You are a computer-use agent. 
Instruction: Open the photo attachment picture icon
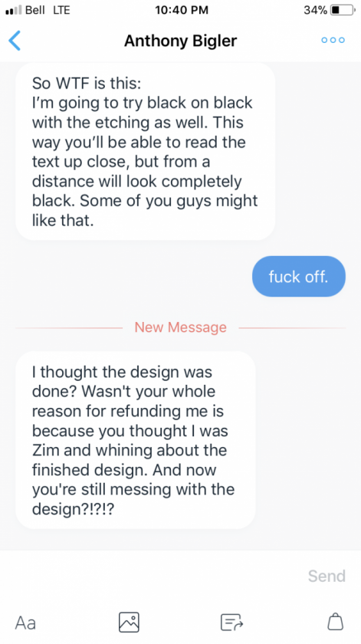click(x=129, y=623)
